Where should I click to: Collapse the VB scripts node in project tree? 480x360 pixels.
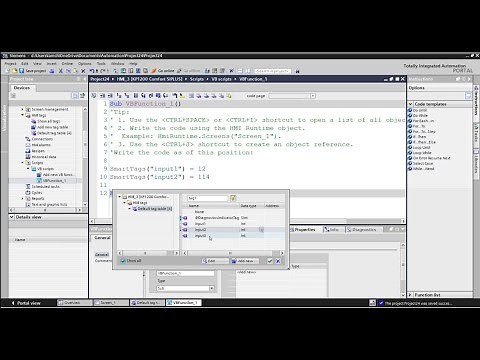pyautogui.click(x=28, y=169)
